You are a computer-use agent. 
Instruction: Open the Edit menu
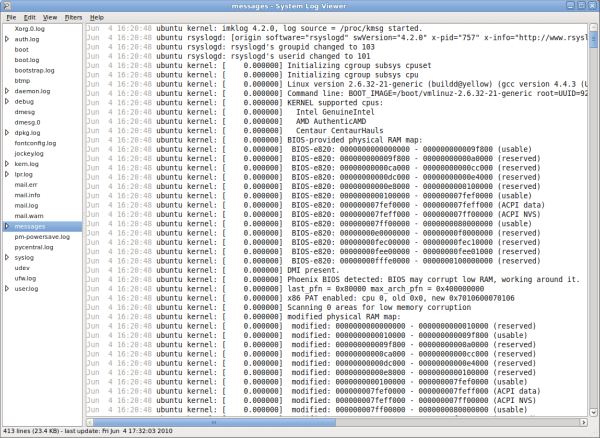[29, 18]
